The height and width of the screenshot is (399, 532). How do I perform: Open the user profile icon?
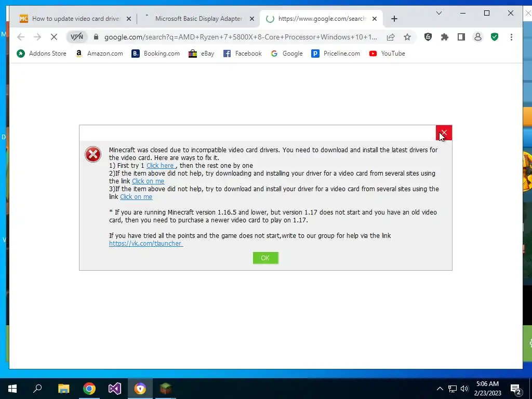tap(478, 37)
